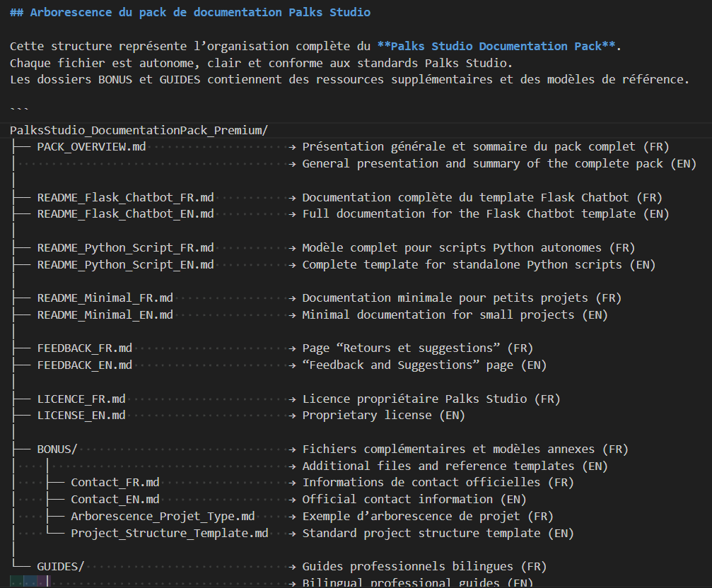712x588 pixels.
Task: Click the BONUS/ folder name
Action: click(x=57, y=449)
